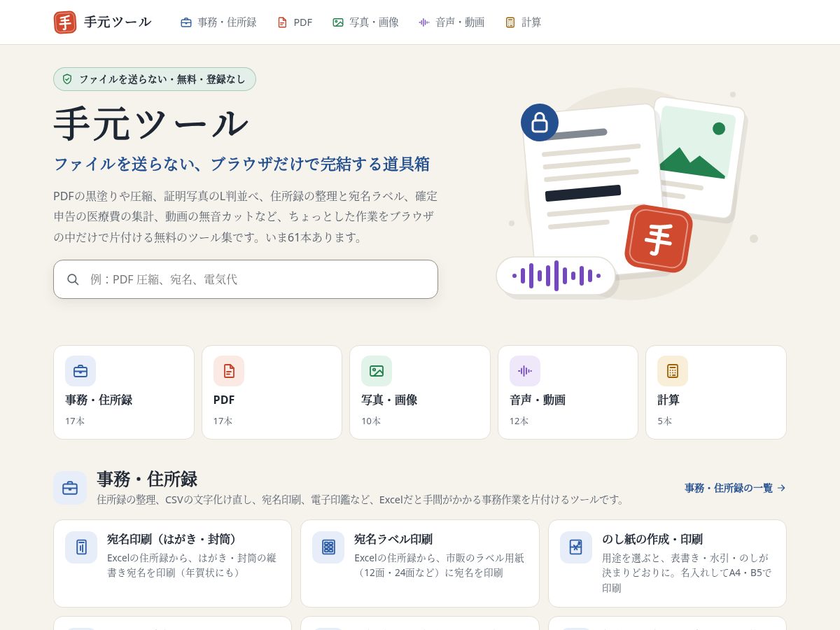Click image icon on 写真・画像 category card
The image size is (840, 630).
click(377, 371)
